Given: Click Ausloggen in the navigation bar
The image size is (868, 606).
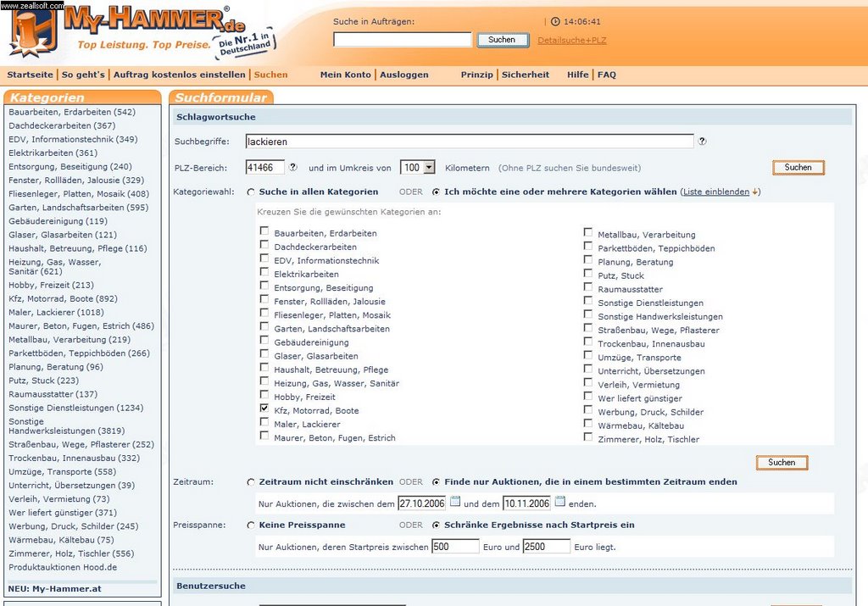Looking at the screenshot, I should (404, 75).
